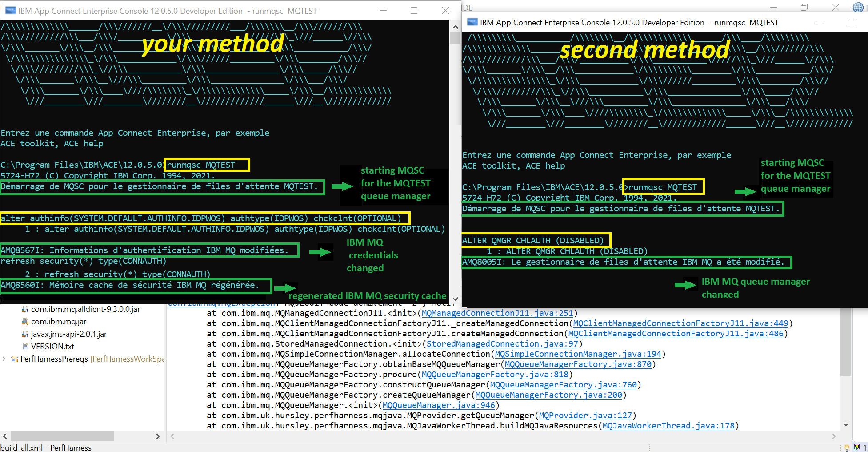Click the left console scrollbar up arrow
868x452 pixels.
(455, 27)
